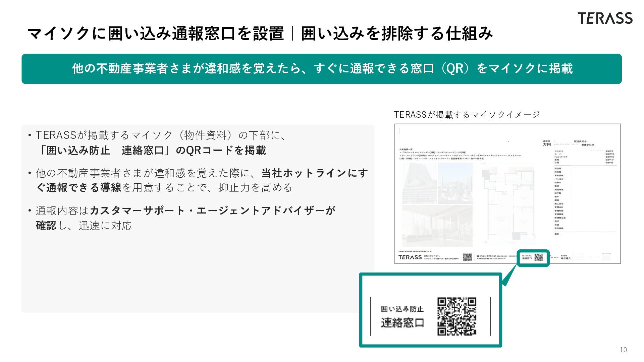Viewport: 644px width, 362px height.
Task: Click the bold text 'カスタマーサポート・エージェントアドバイザーが'
Action: [x=213, y=210]
